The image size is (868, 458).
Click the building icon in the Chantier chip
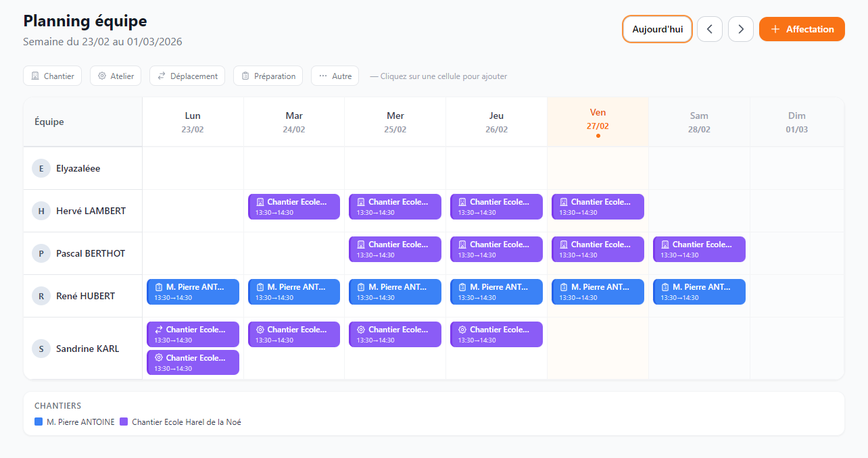[x=35, y=76]
